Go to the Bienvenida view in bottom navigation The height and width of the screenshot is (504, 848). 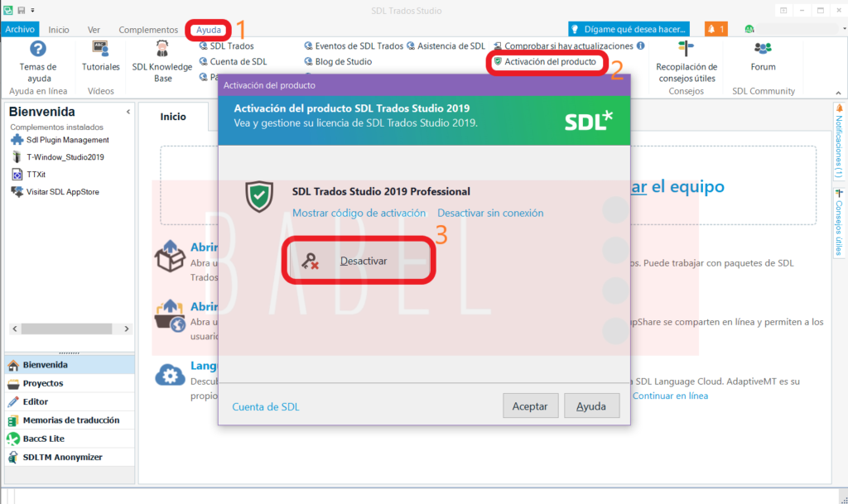click(70, 365)
